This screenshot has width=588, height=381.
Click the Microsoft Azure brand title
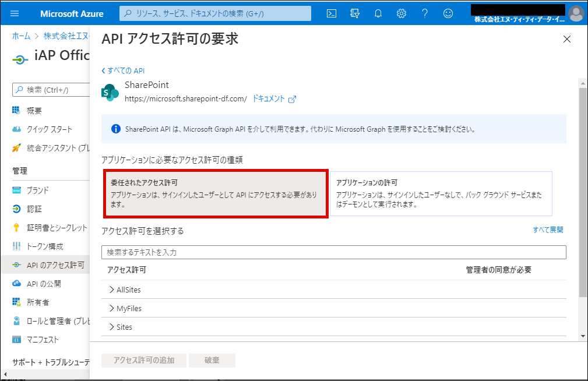(x=72, y=14)
